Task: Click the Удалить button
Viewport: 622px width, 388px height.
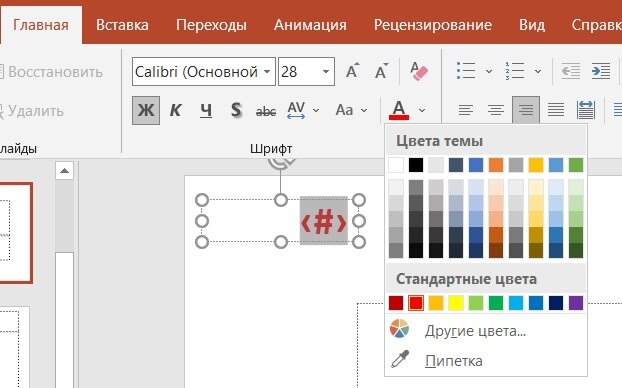Action: 32,111
